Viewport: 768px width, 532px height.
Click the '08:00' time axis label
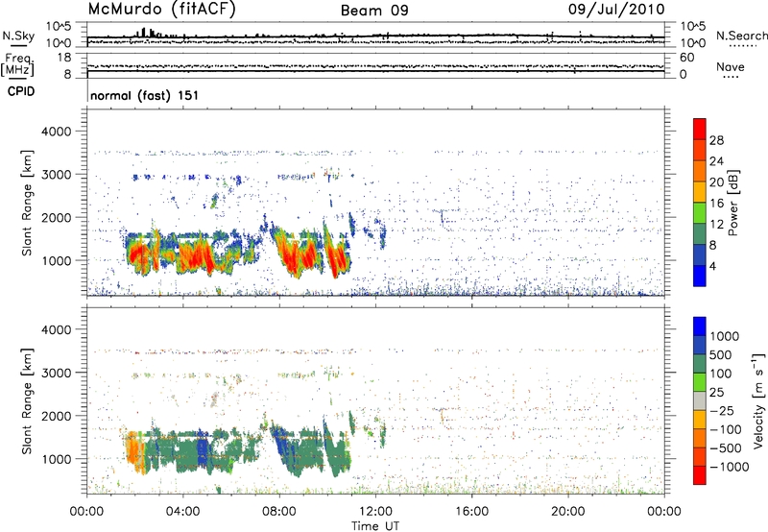point(278,511)
